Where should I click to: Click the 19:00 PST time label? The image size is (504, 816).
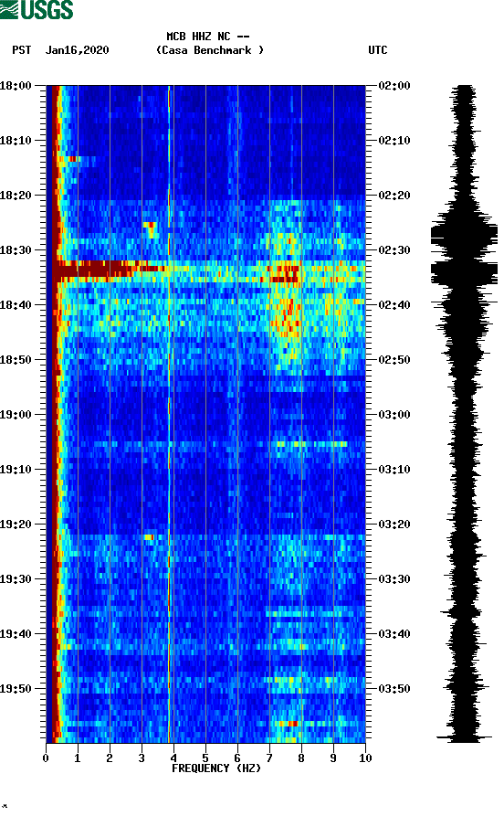16,415
